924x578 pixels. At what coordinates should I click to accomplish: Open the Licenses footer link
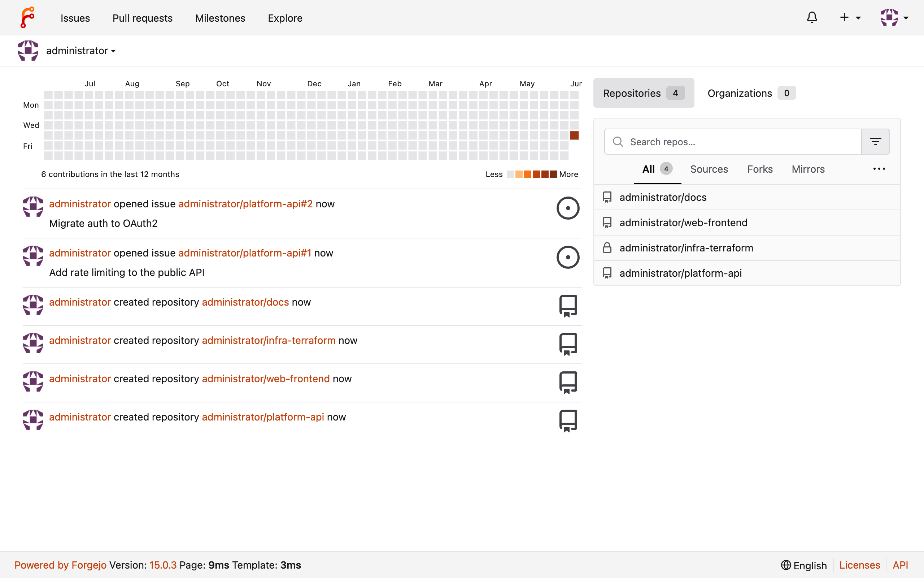(x=859, y=565)
